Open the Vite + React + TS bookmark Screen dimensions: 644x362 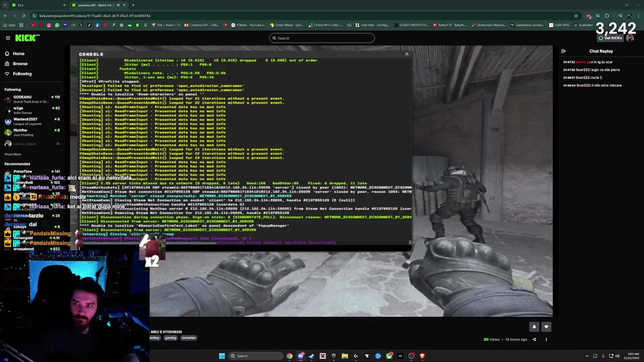click(166, 25)
